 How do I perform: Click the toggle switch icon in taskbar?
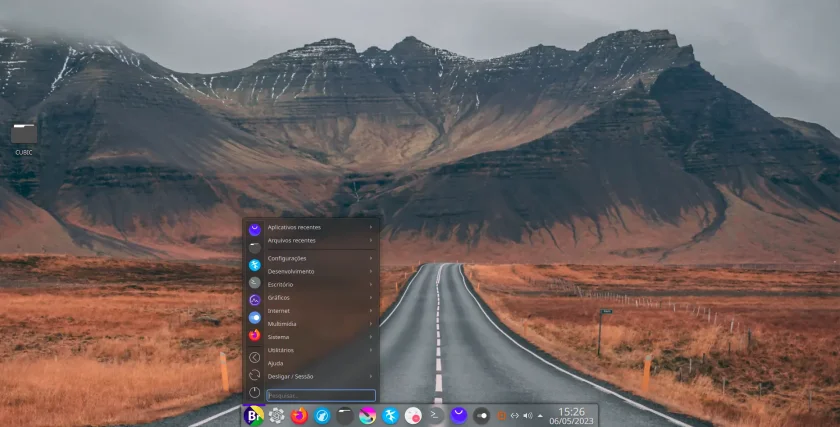click(481, 416)
